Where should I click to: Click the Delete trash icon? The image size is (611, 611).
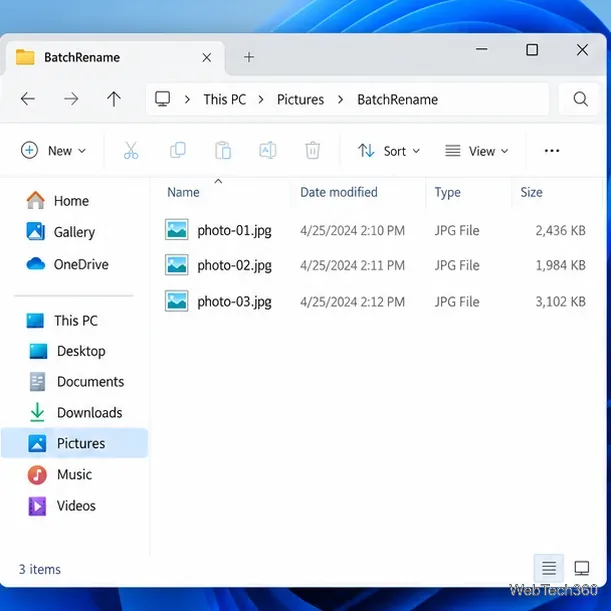313,150
